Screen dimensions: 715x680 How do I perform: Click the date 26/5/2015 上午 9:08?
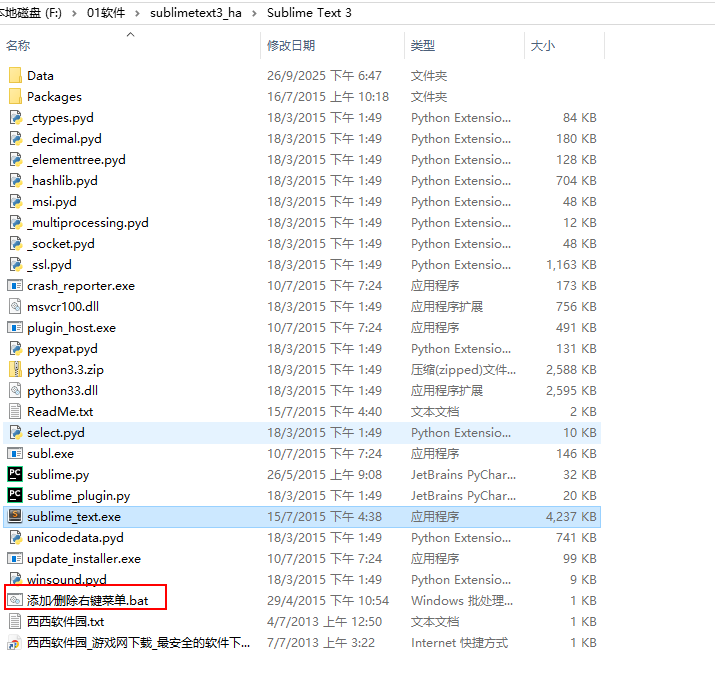(324, 475)
